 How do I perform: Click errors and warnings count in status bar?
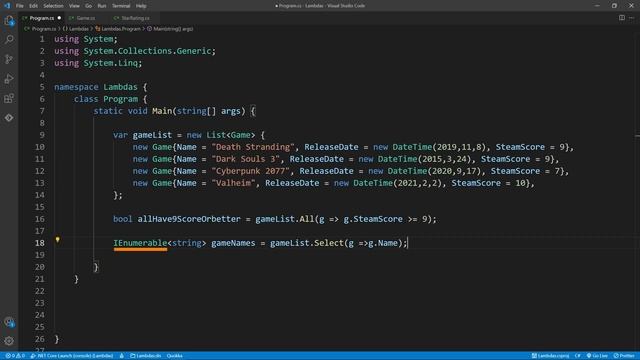pyautogui.click(x=15, y=356)
